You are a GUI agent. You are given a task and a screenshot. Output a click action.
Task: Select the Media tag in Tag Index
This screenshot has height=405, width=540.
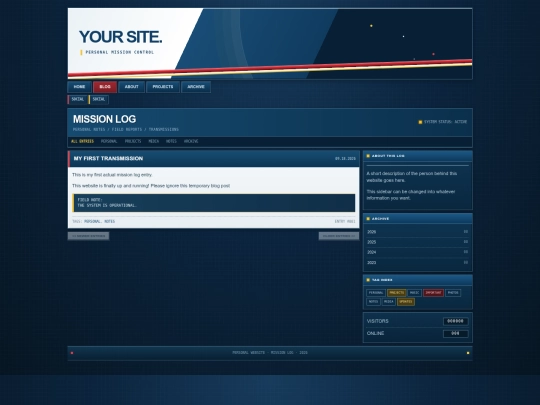388,302
